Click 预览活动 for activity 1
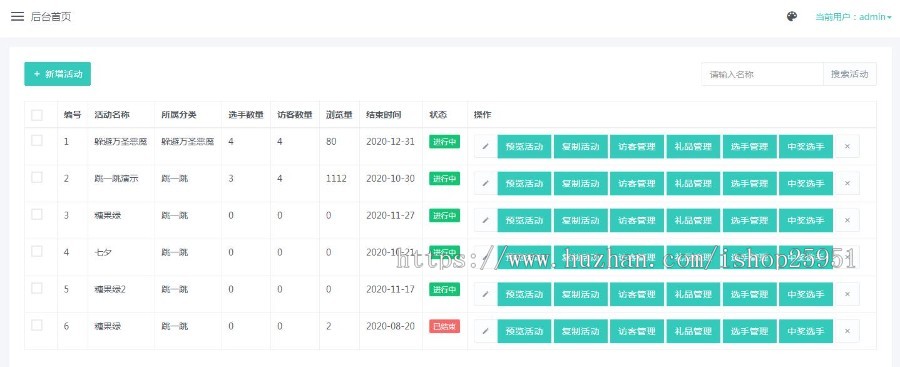Screen dimensions: 900x367 tap(524, 146)
